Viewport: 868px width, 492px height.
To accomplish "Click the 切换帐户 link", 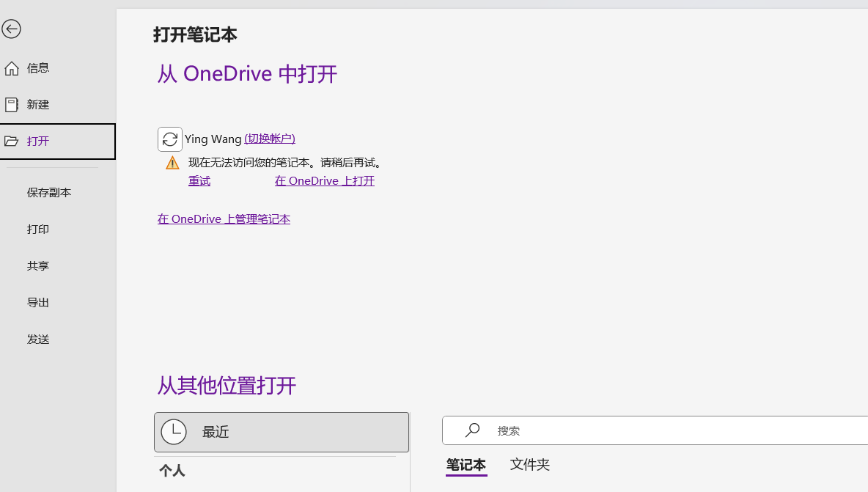I will pyautogui.click(x=270, y=139).
